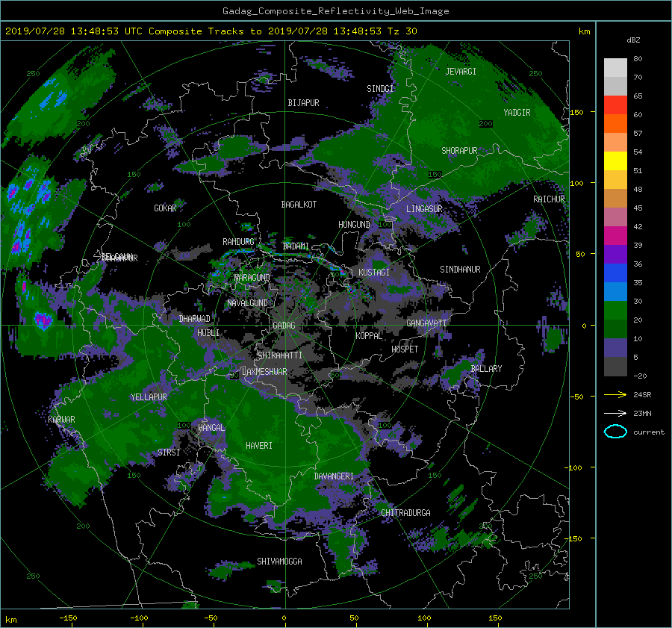Click the DAVANGERI city label
Image resolution: width=672 pixels, height=628 pixels.
(x=334, y=476)
